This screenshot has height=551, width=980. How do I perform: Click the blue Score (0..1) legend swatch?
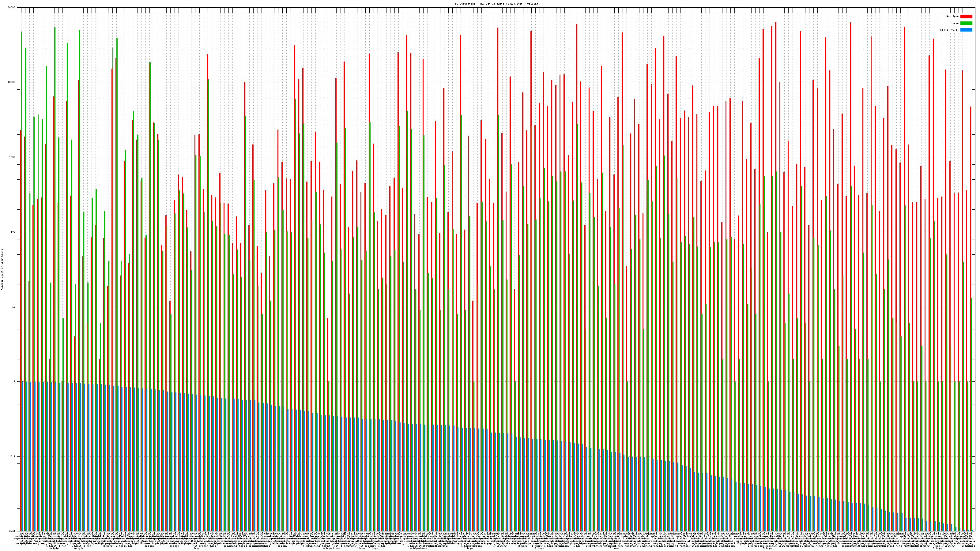[x=966, y=30]
